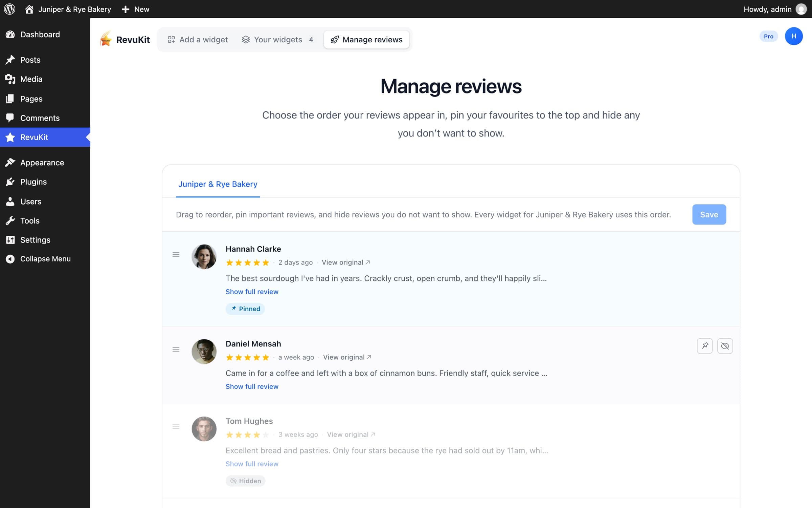Image resolution: width=812 pixels, height=508 pixels.
Task: Click the name Tom Hughes
Action: click(249, 421)
